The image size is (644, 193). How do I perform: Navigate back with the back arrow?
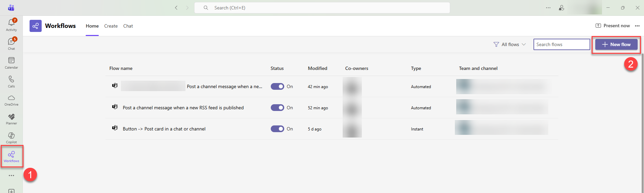pyautogui.click(x=176, y=8)
